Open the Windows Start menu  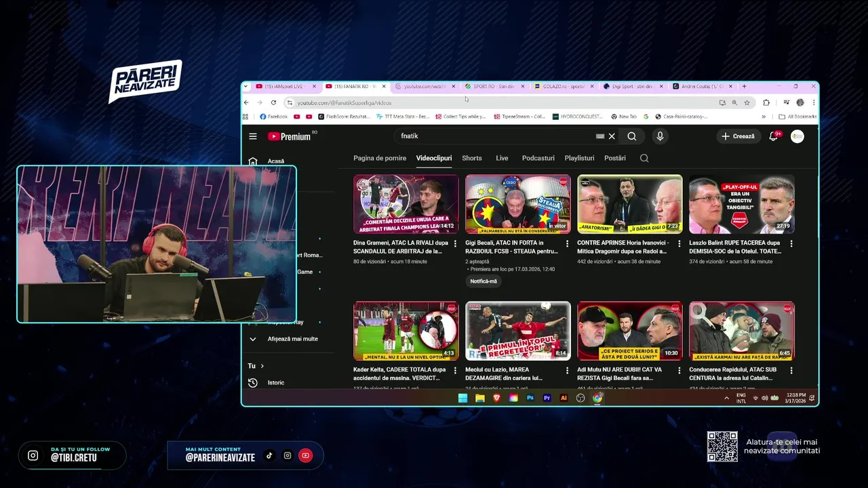462,398
